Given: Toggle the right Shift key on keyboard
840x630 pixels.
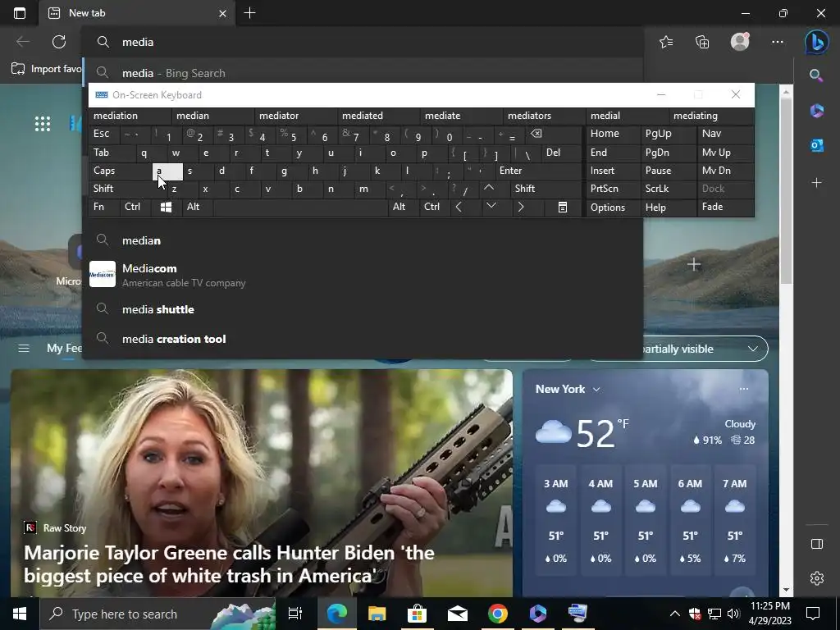Looking at the screenshot, I should (x=546, y=189).
